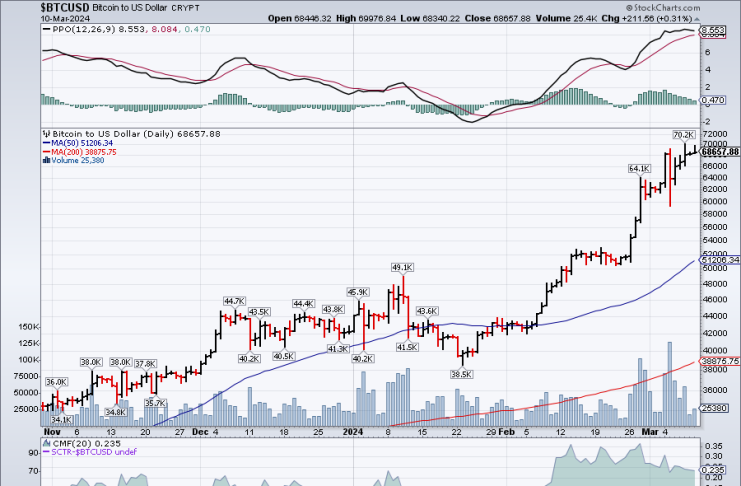Click the 49.1K high price label
Viewport: 741px width, 486px height.
click(x=402, y=268)
